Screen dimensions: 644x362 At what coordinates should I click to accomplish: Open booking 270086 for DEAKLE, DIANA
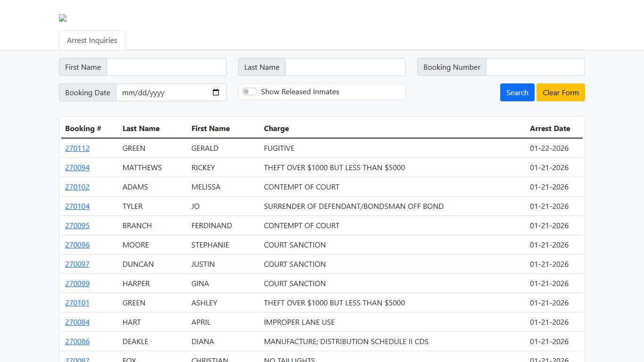[x=77, y=341]
